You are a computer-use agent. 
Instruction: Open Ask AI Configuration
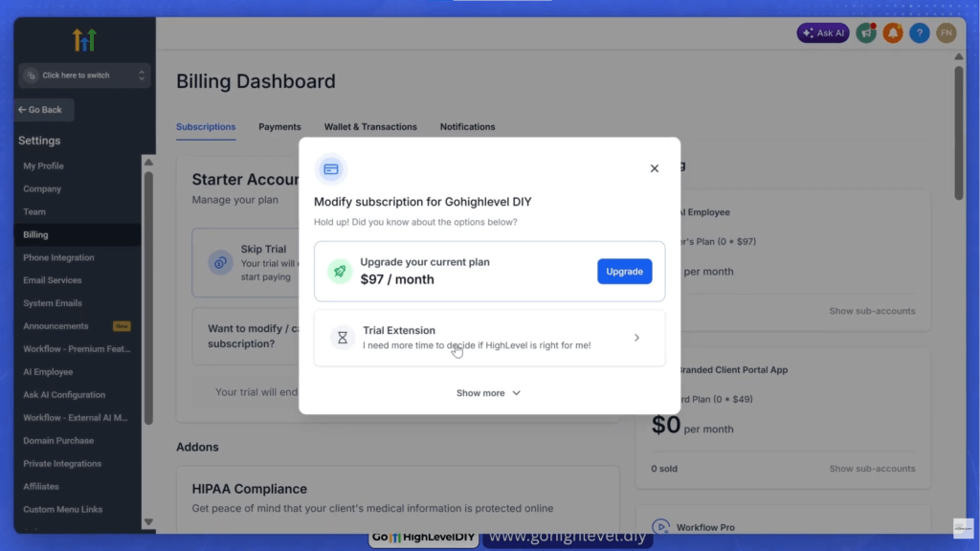[x=64, y=395]
